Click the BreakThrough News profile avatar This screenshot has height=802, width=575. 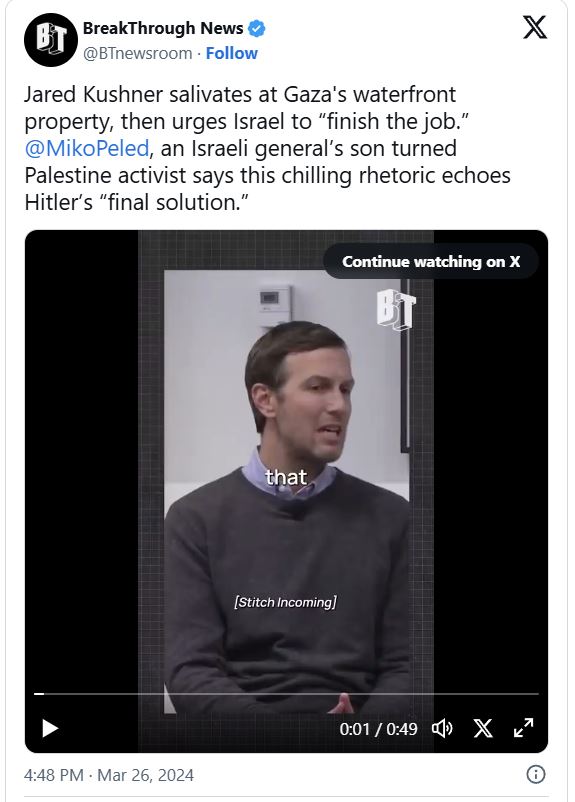tap(51, 40)
